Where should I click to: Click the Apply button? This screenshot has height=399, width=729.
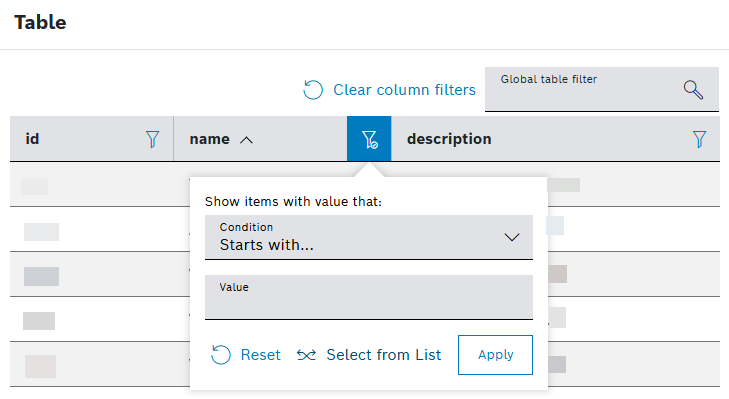click(x=496, y=355)
